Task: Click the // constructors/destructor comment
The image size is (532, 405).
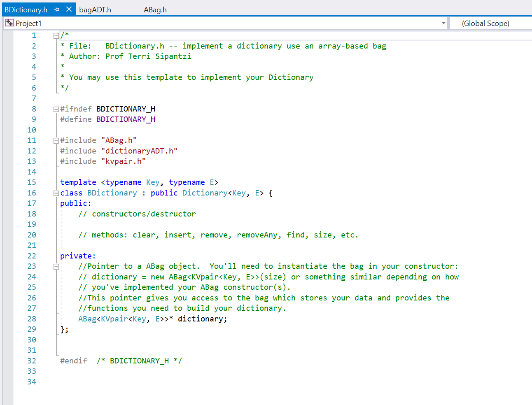Action: tap(137, 214)
